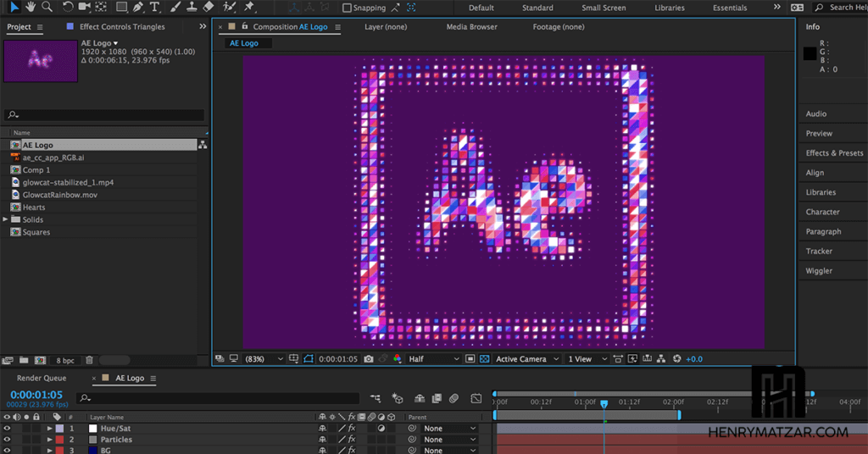
Task: Expand the Particles layer properties
Action: click(49, 439)
